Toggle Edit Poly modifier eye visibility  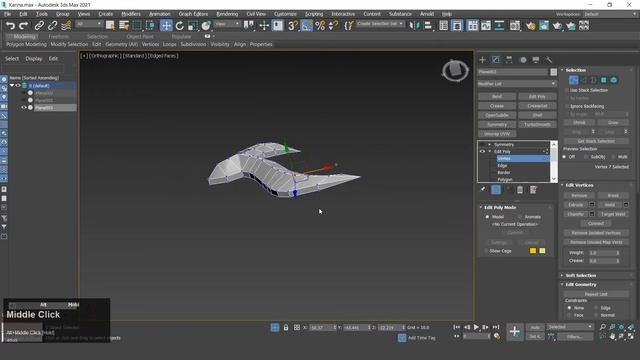click(x=482, y=151)
